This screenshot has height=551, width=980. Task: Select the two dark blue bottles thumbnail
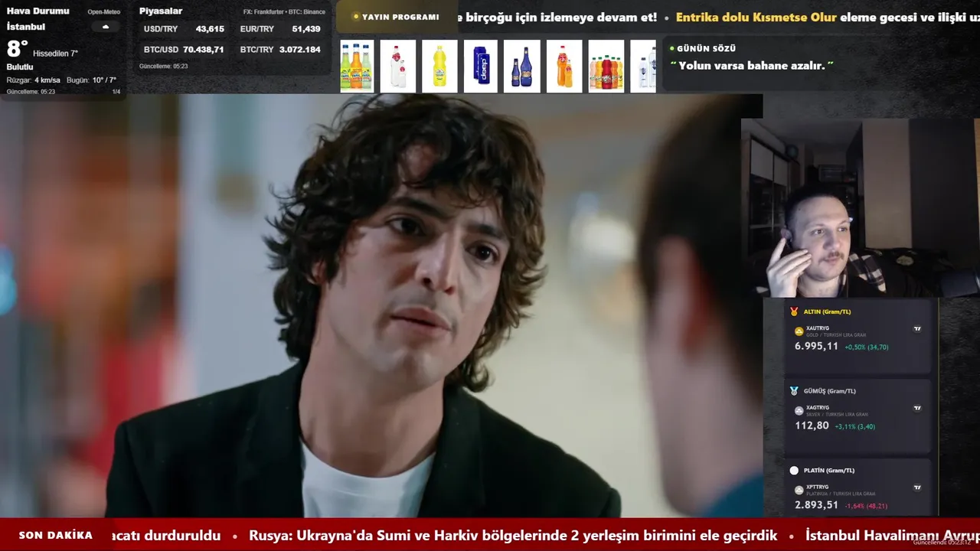522,67
